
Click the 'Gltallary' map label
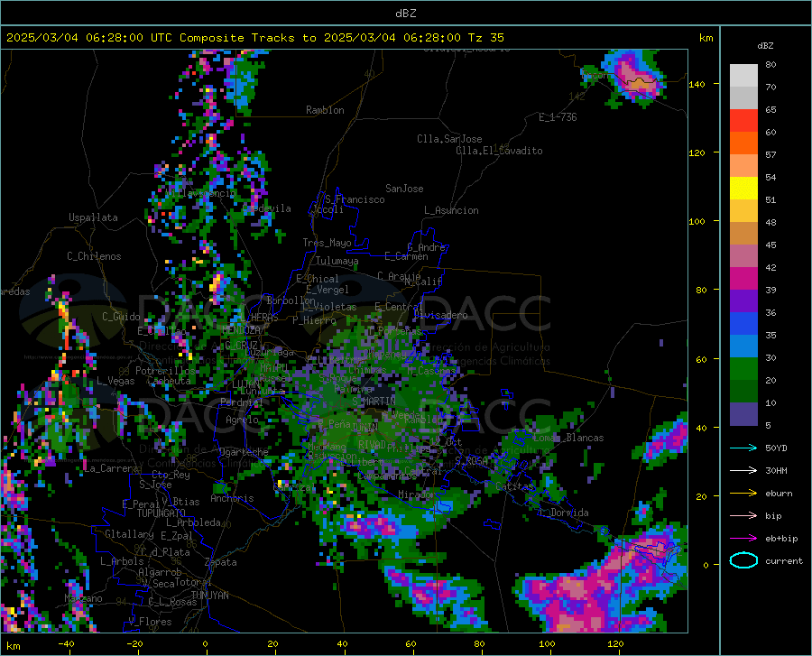129,534
